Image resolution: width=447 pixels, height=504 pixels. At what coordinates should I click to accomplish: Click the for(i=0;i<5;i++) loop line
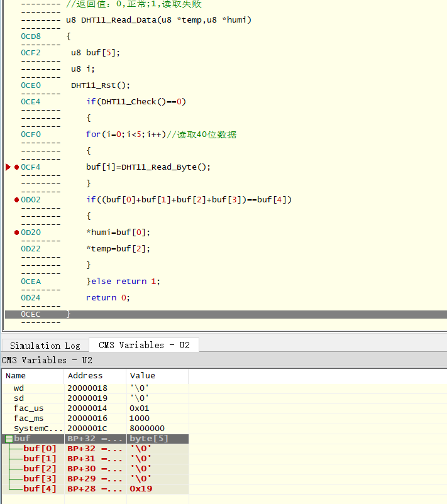161,134
